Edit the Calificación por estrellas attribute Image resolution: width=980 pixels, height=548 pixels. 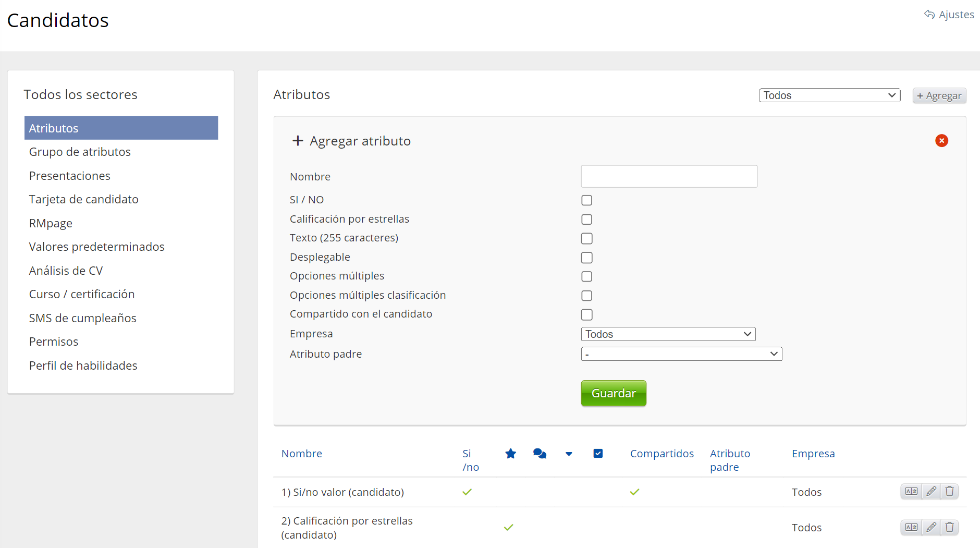[x=931, y=527]
